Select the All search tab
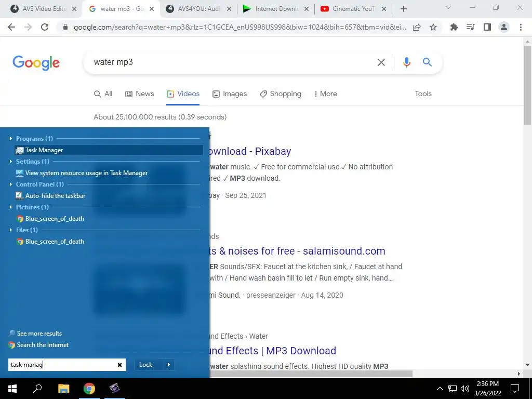 pos(103,94)
